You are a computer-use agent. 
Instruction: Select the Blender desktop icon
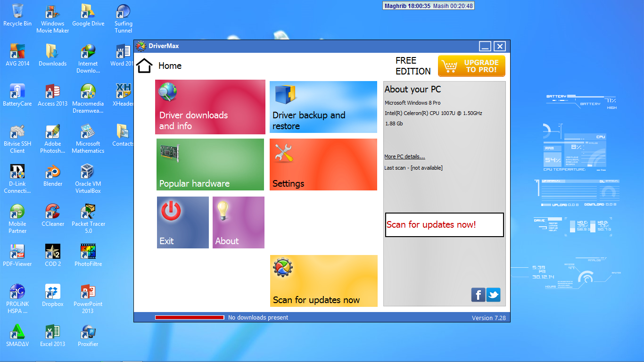[53, 176]
